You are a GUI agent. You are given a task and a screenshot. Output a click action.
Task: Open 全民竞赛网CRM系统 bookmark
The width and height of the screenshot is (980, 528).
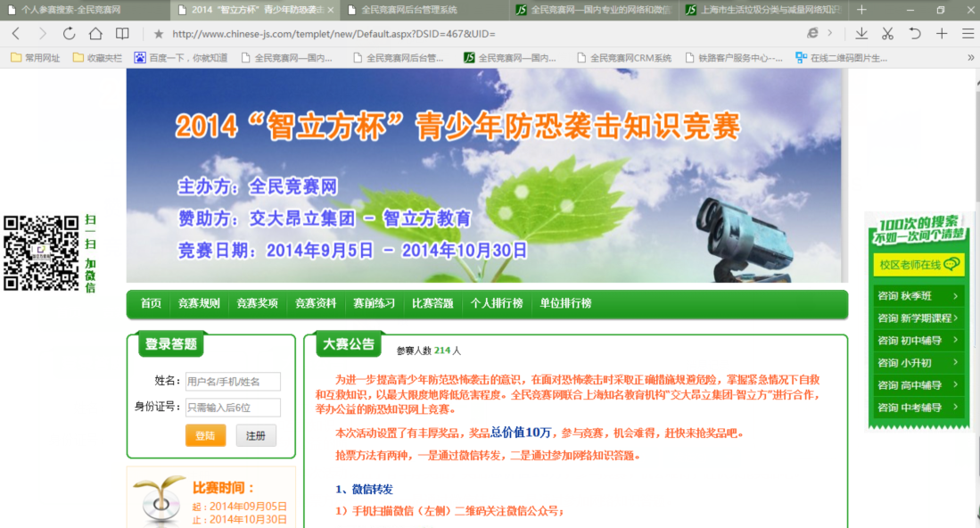(x=624, y=58)
